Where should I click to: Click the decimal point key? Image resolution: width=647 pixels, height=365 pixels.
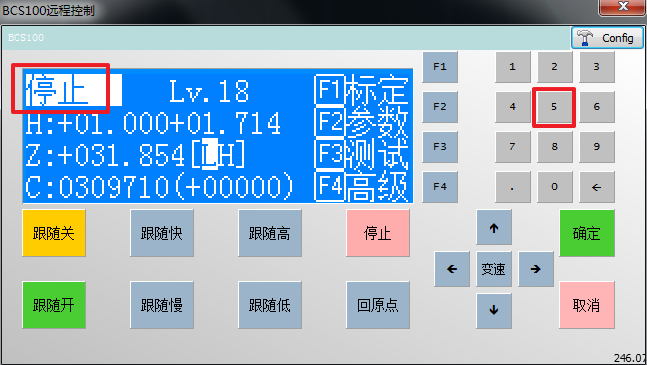pyautogui.click(x=513, y=187)
